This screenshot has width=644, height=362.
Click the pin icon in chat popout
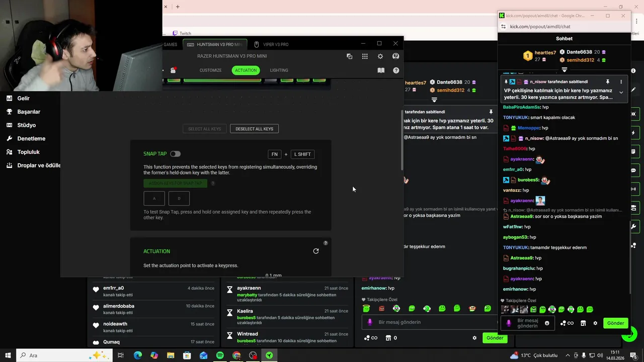608,81
